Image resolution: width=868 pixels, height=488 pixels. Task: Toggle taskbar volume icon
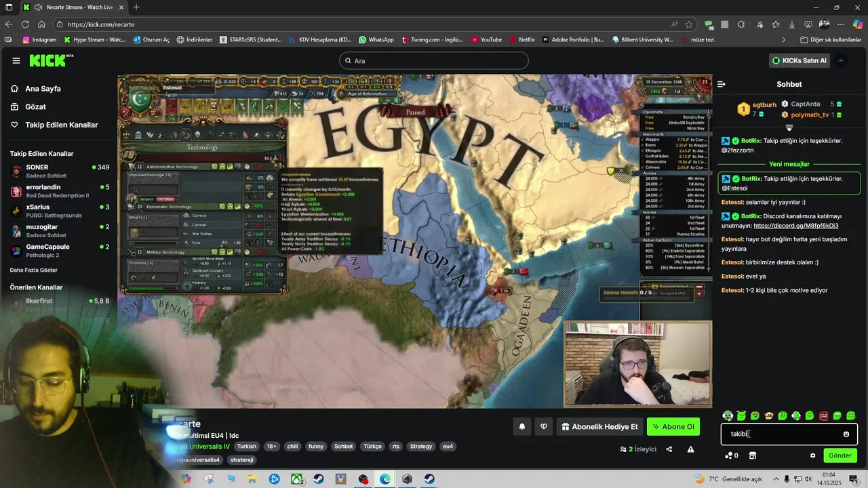pos(808,479)
